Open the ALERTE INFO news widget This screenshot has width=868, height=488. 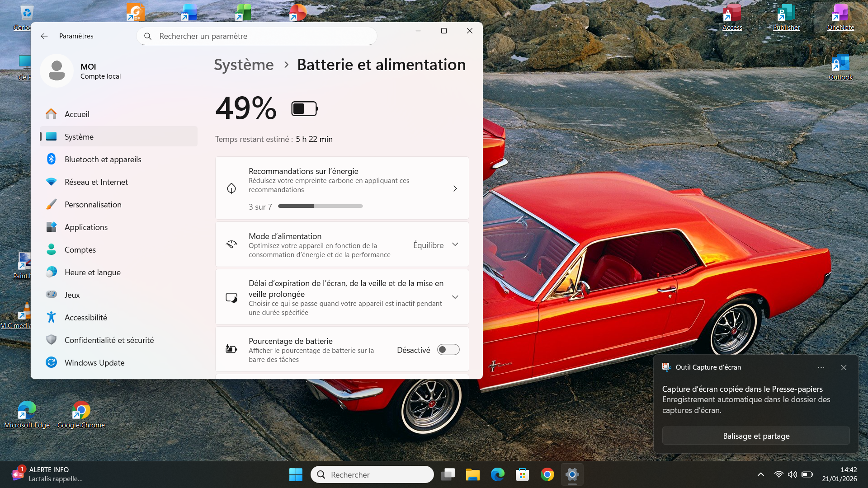click(47, 474)
